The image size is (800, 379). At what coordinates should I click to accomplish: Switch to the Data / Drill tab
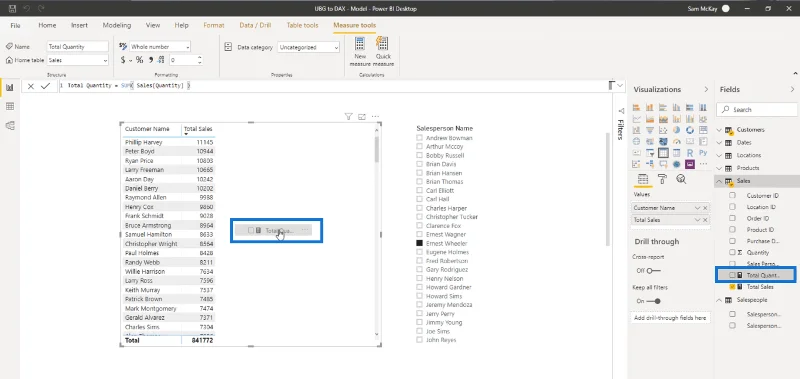coord(255,25)
